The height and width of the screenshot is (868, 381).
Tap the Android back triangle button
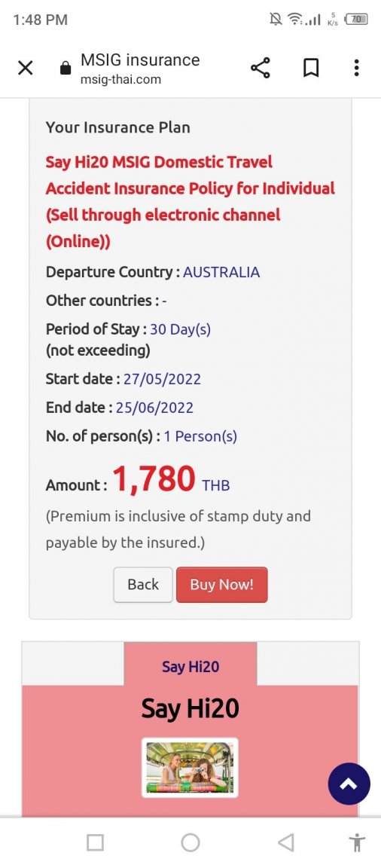tap(285, 842)
